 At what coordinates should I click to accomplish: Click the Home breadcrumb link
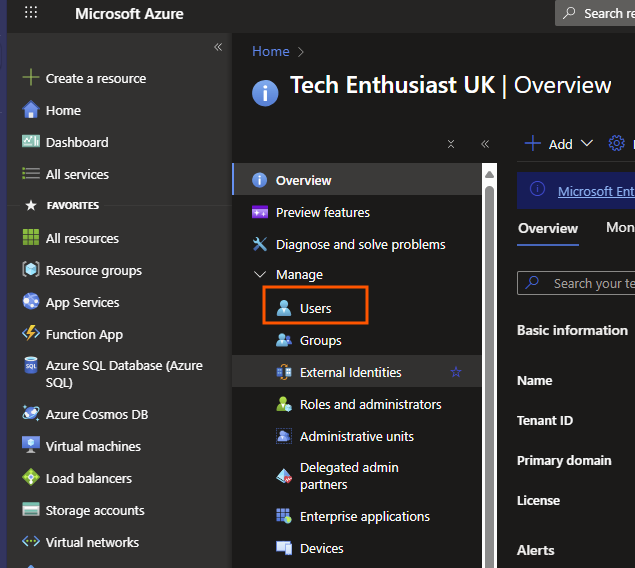click(x=271, y=51)
